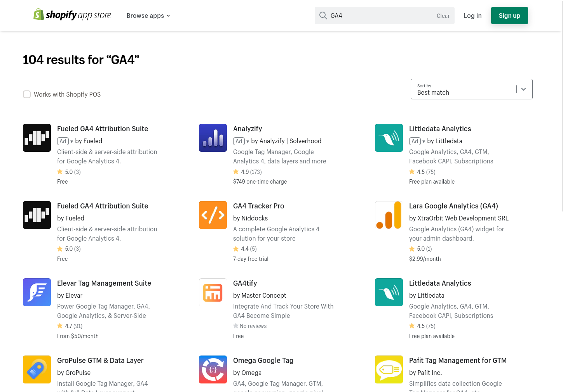Open GroPulse GTM & Data Layer title
The width and height of the screenshot is (563, 392).
(100, 361)
